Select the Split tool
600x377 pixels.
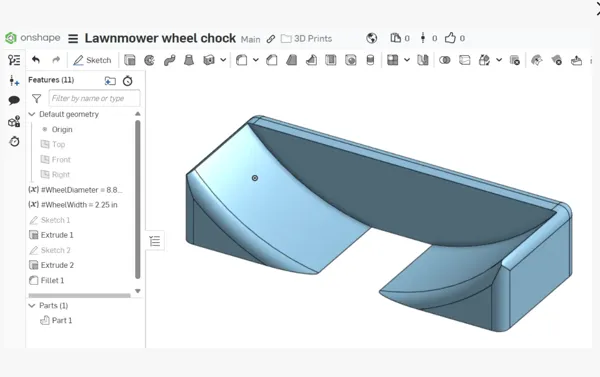tap(465, 60)
